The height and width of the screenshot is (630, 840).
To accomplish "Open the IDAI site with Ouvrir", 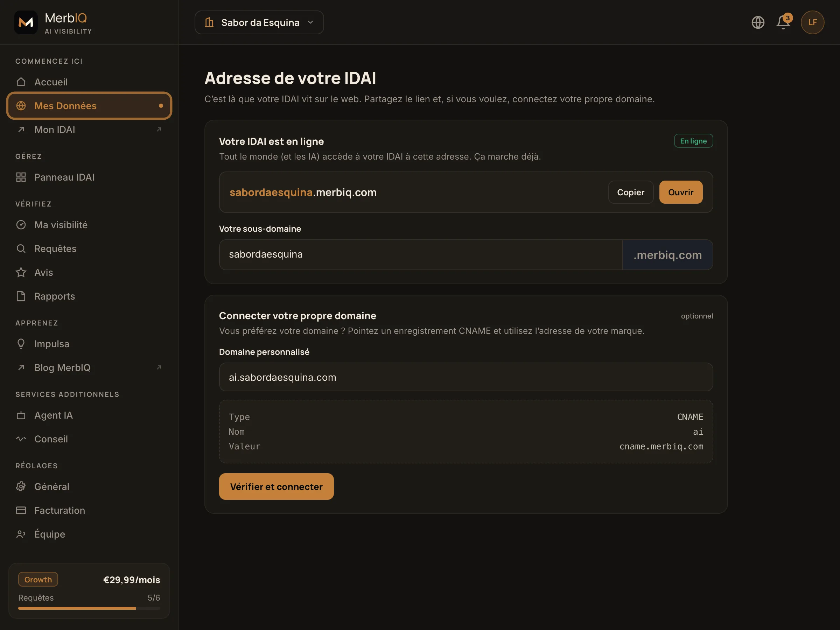I will click(681, 192).
